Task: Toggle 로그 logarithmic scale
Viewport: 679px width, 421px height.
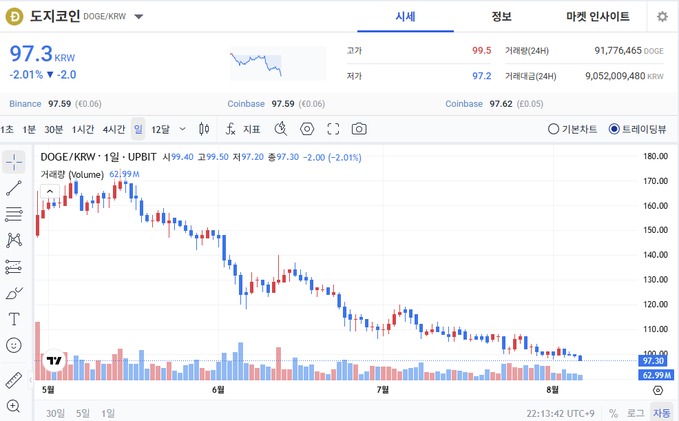Action: (635, 413)
